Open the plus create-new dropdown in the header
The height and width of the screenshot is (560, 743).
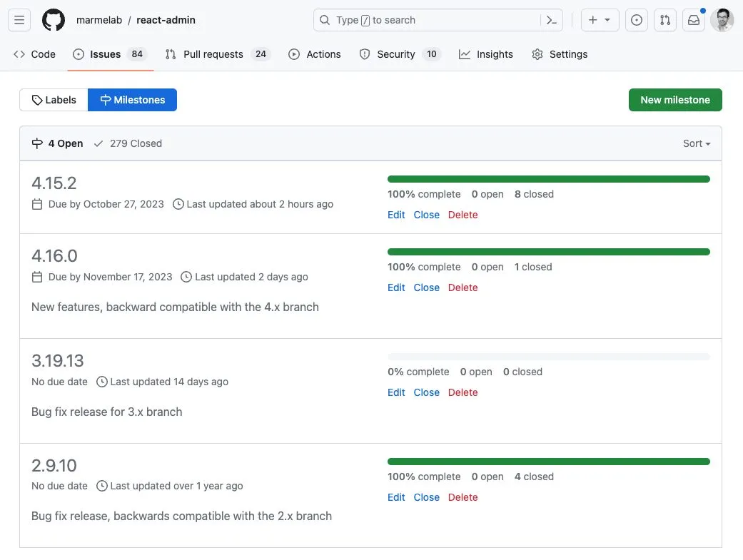pos(600,20)
